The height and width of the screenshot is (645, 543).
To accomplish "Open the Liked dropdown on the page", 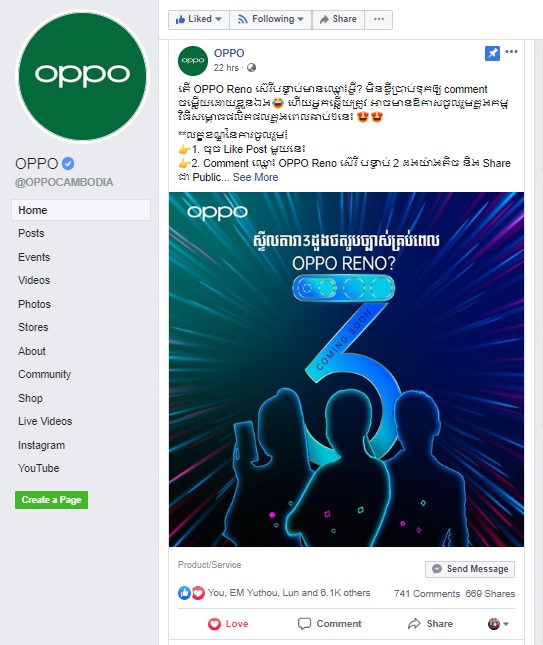I will point(198,19).
